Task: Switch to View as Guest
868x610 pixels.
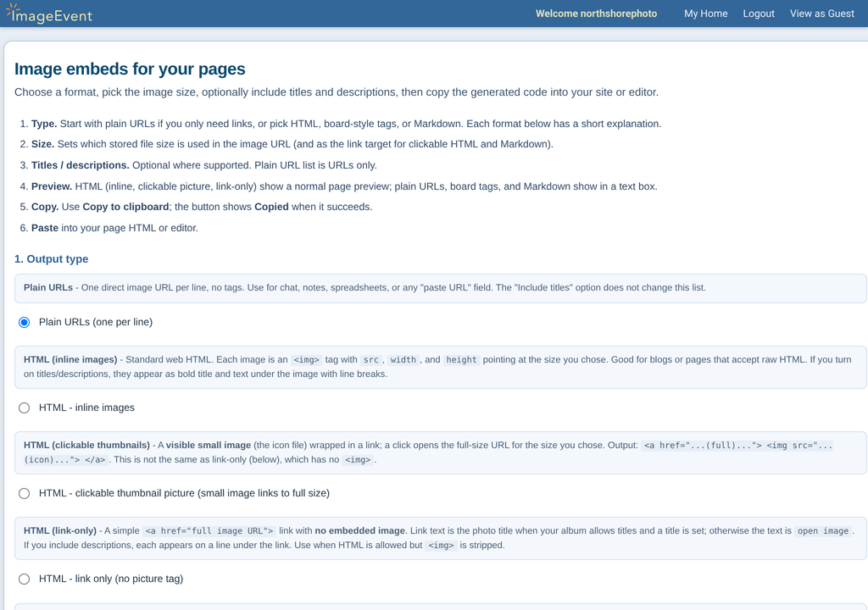Action: pos(822,14)
